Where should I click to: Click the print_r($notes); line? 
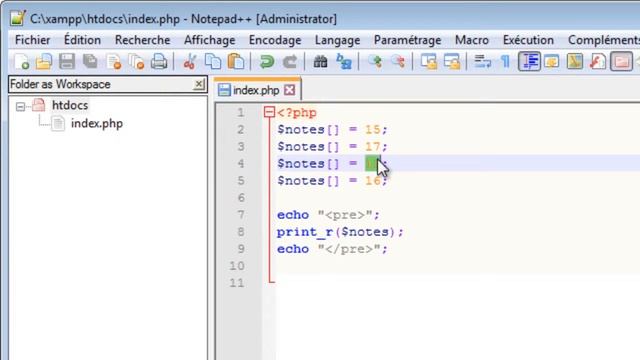tap(340, 232)
